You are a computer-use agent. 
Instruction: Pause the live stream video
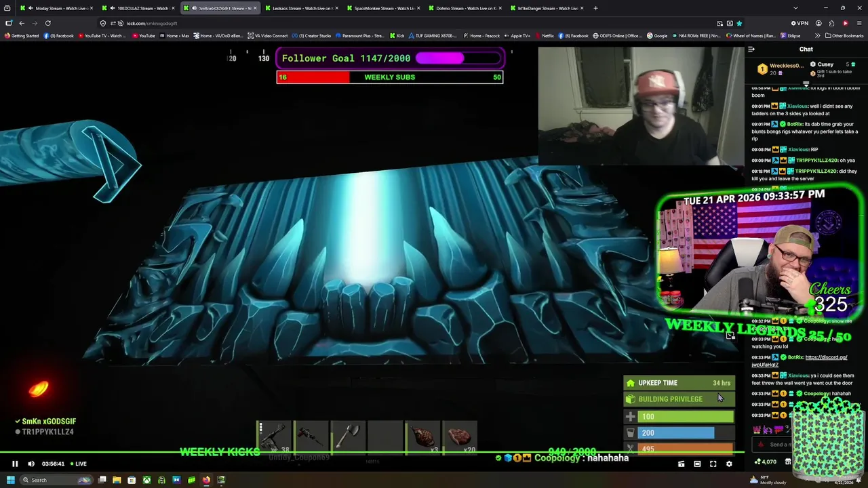14,464
